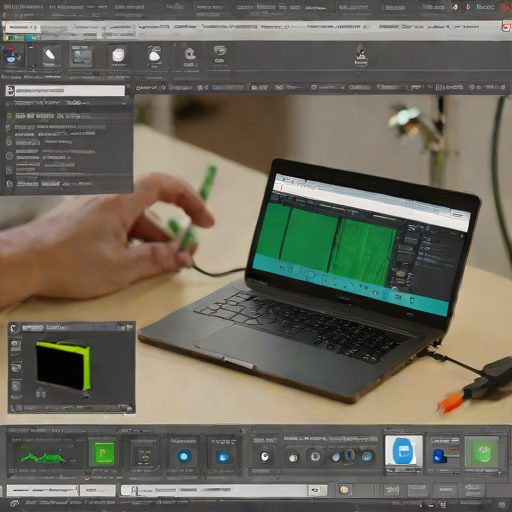512x512 pixels.
Task: Select the blue device thumbnail with white background
Action: (404, 450)
